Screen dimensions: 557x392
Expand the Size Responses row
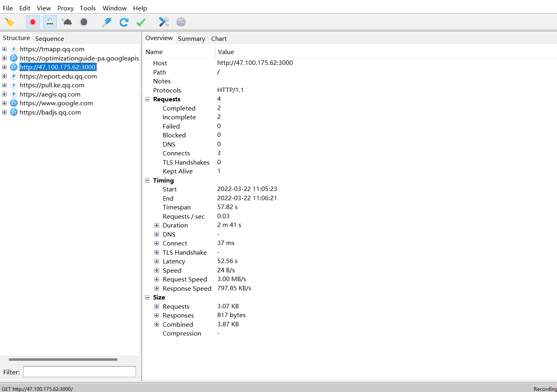coord(157,315)
